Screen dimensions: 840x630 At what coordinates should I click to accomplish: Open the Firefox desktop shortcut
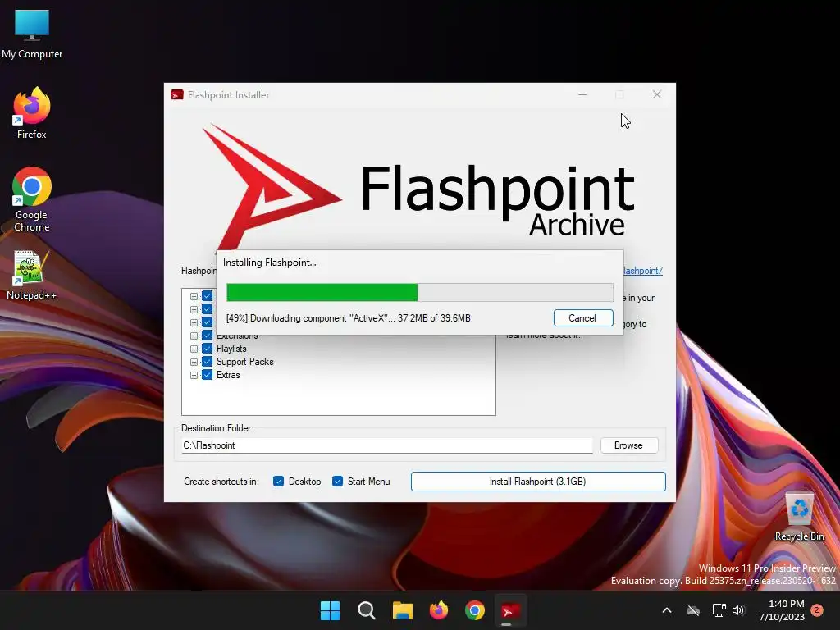tap(32, 113)
